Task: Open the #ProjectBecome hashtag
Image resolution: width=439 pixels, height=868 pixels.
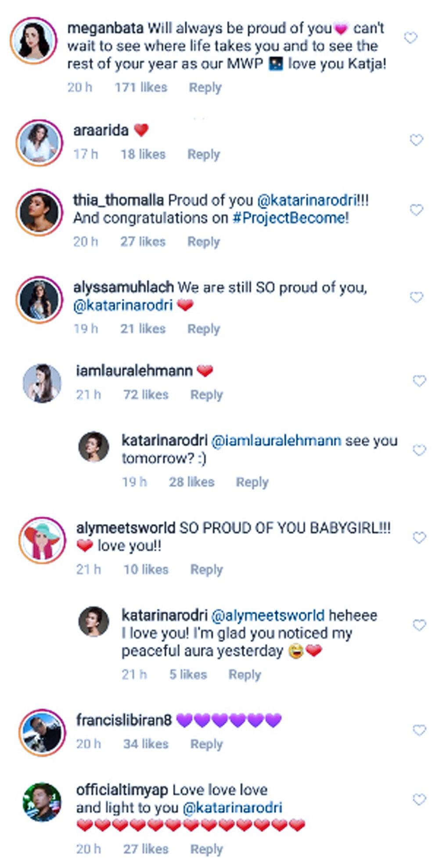Action: point(290,218)
